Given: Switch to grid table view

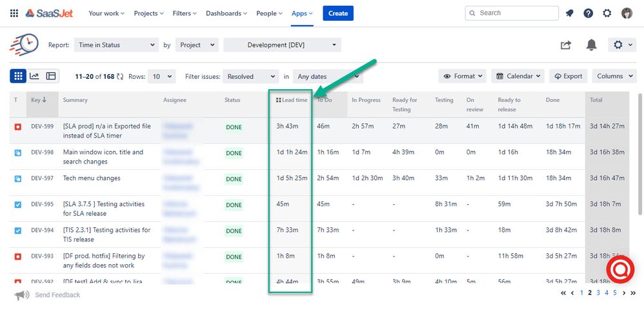Looking at the screenshot, I should [18, 76].
